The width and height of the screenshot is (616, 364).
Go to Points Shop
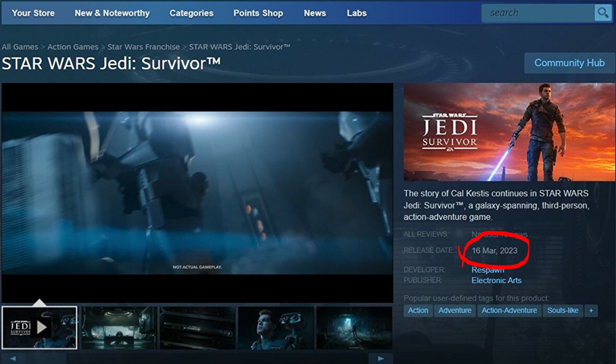click(x=258, y=13)
